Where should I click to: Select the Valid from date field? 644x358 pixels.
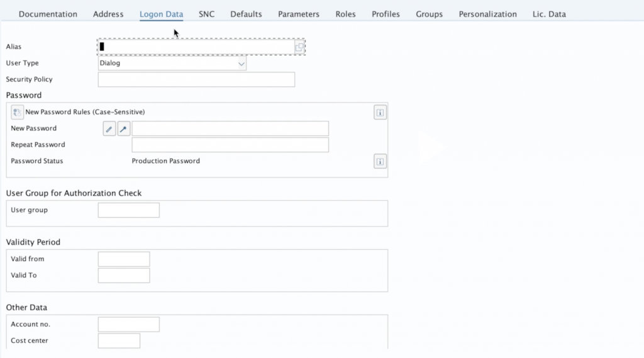(x=124, y=259)
